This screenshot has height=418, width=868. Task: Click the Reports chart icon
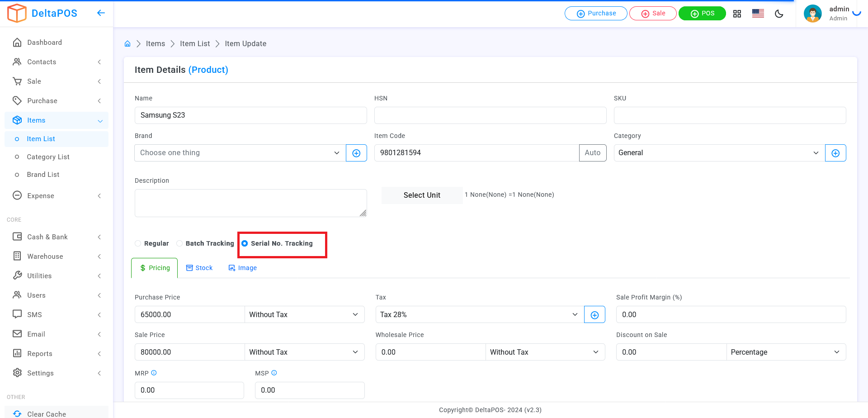click(x=17, y=353)
